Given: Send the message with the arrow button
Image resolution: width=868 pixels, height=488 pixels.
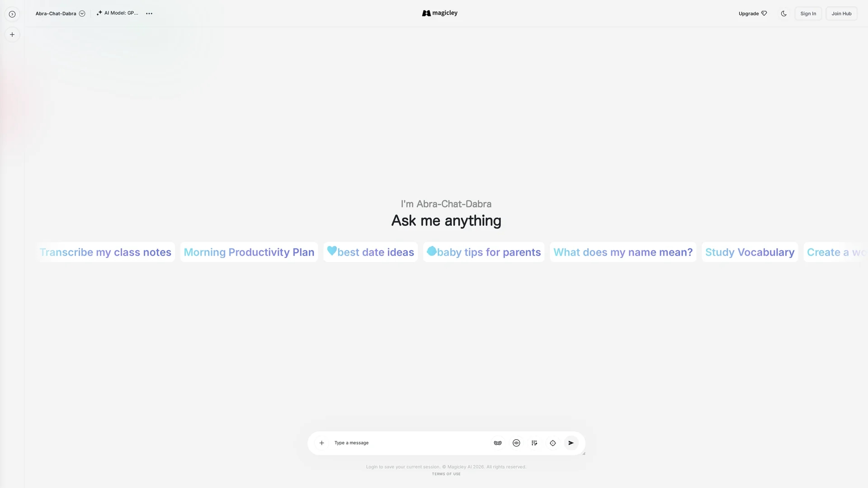Looking at the screenshot, I should click(x=571, y=443).
